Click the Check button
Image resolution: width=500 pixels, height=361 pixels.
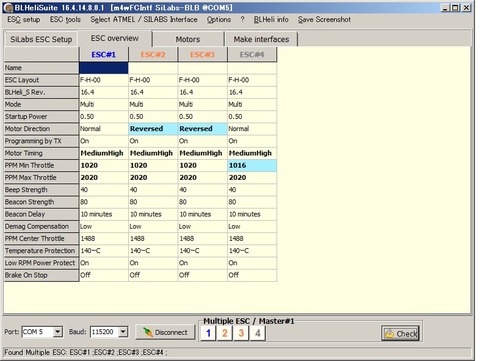point(400,333)
